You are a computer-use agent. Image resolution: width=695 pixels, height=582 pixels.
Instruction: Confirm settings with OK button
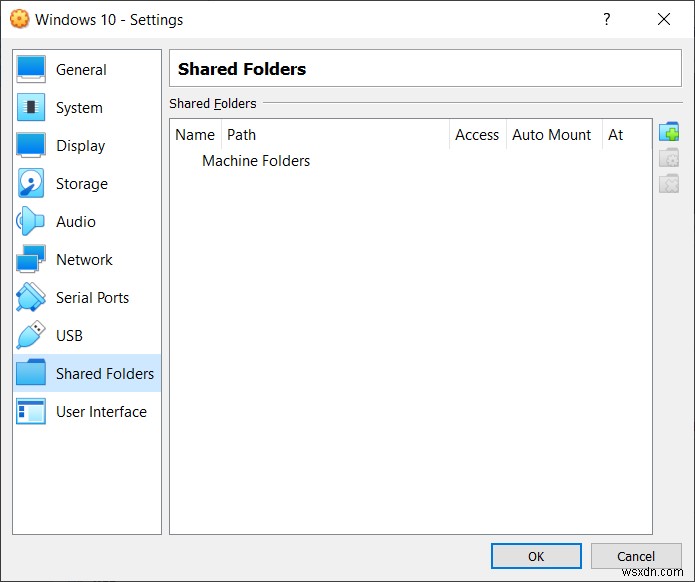(536, 556)
